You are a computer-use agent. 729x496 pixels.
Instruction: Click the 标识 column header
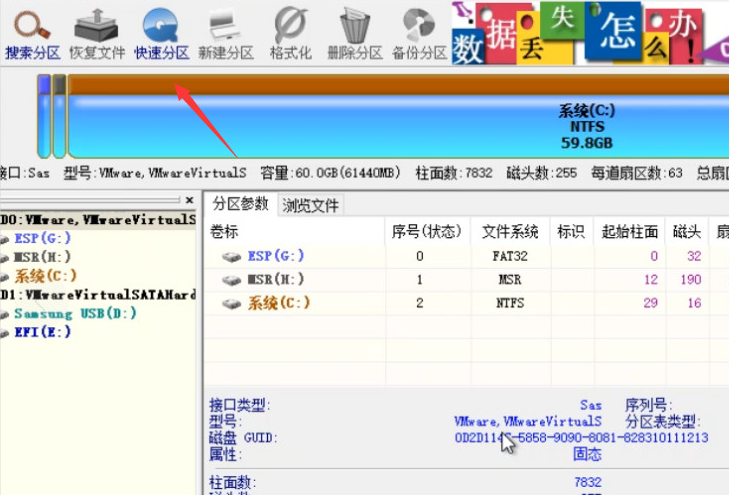pos(571,231)
